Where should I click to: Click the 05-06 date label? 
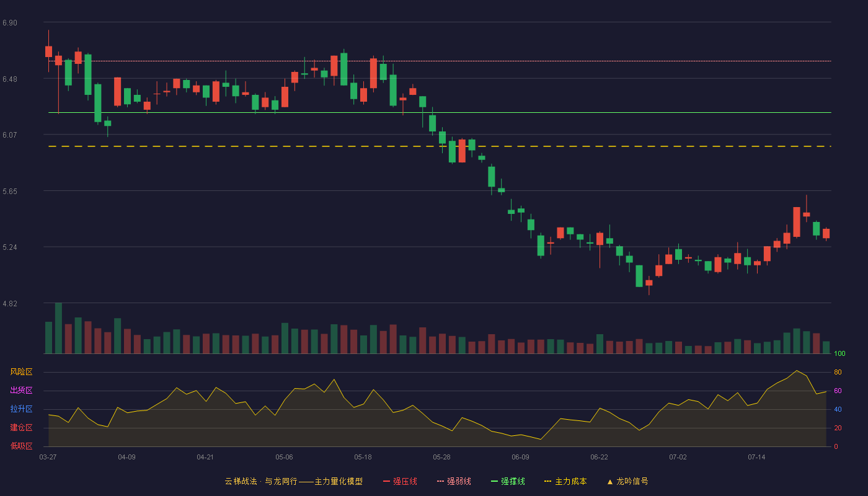[284, 457]
